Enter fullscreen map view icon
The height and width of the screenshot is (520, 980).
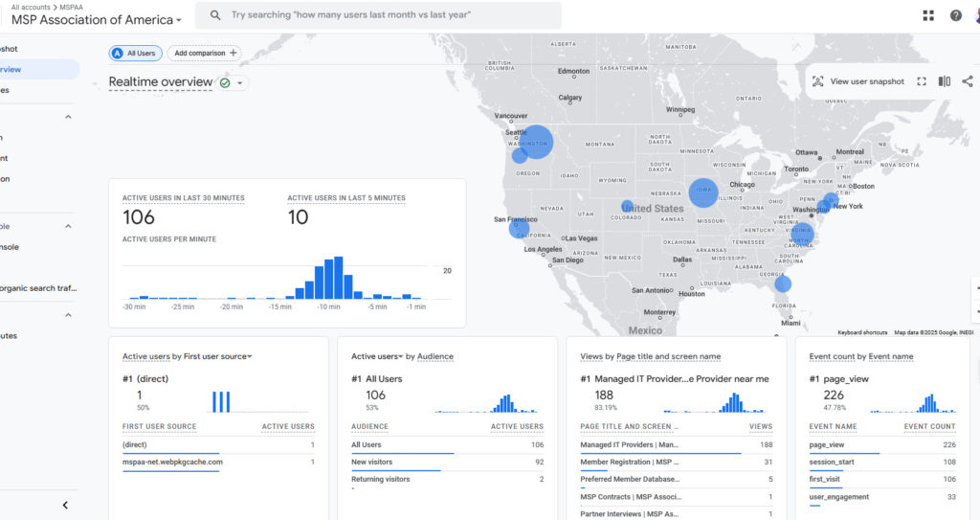[x=922, y=81]
